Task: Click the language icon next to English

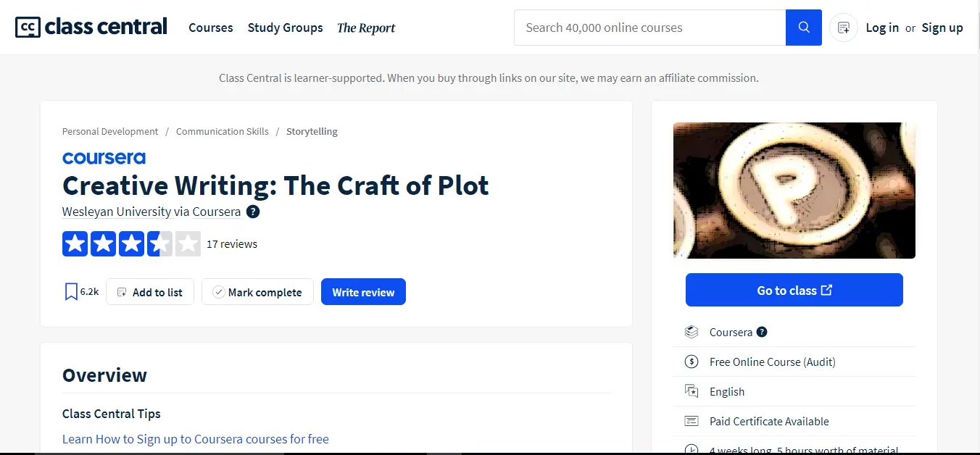Action: click(x=692, y=391)
